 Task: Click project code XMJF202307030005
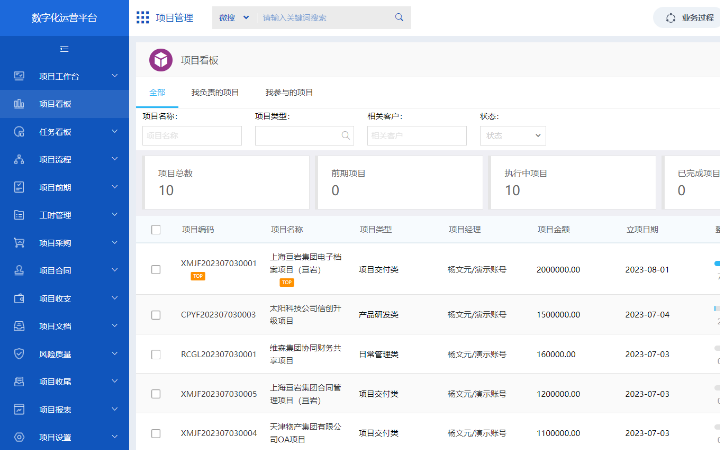[x=219, y=394]
